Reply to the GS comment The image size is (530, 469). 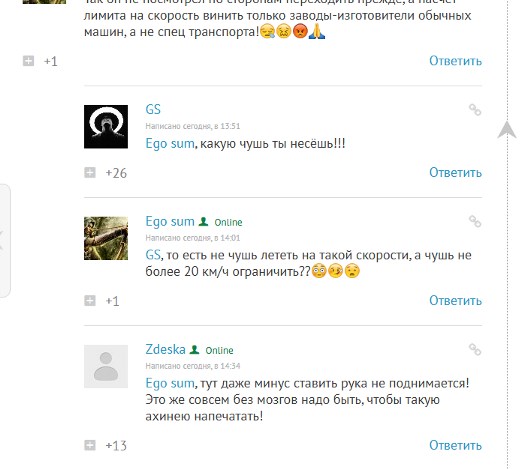455,173
